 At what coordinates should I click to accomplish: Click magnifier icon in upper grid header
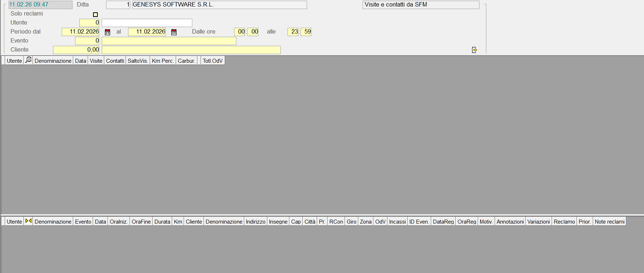pyautogui.click(x=29, y=60)
